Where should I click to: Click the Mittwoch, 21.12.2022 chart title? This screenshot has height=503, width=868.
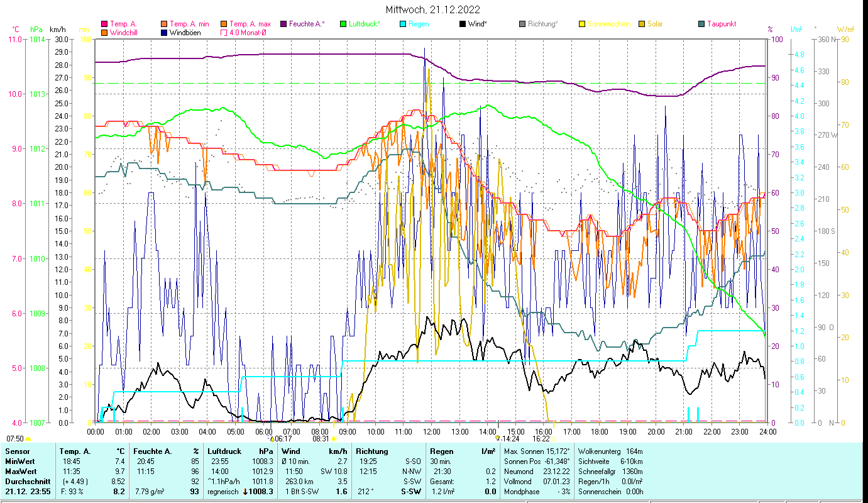tap(433, 9)
